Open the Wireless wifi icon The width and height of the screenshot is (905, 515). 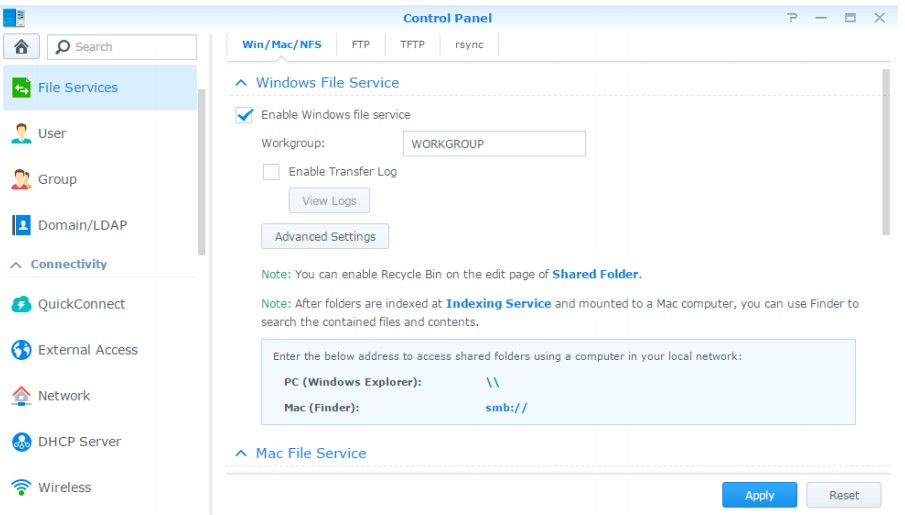point(21,487)
